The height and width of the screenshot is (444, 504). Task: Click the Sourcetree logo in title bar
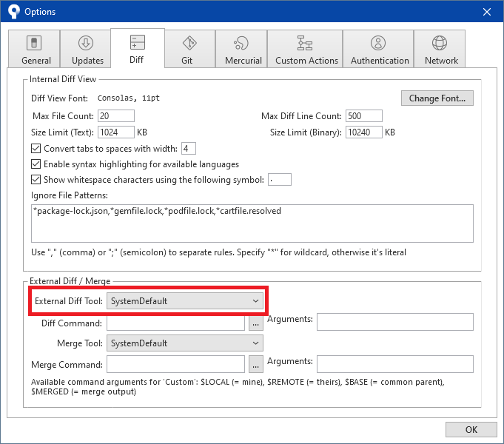tap(14, 12)
